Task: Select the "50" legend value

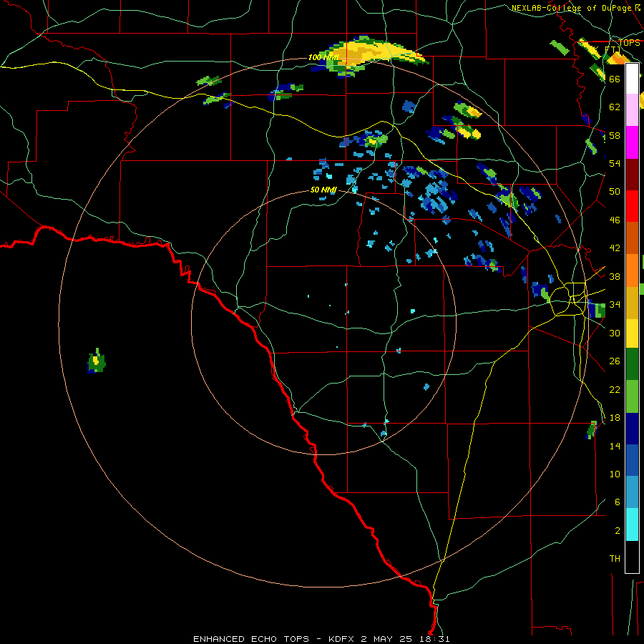Action: [x=615, y=192]
